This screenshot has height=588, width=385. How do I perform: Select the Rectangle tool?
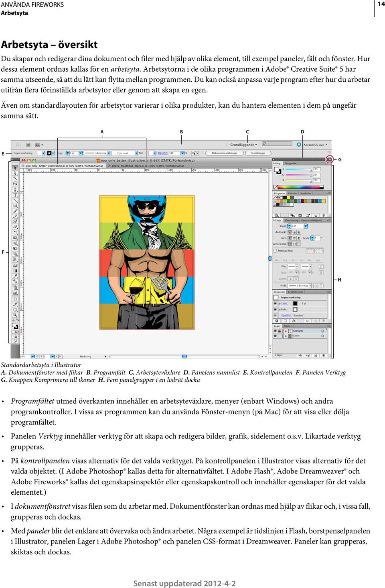[15, 205]
